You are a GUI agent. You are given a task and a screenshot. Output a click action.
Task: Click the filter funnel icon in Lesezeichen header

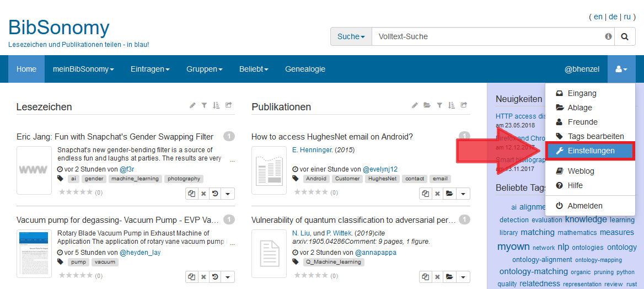[204, 106]
